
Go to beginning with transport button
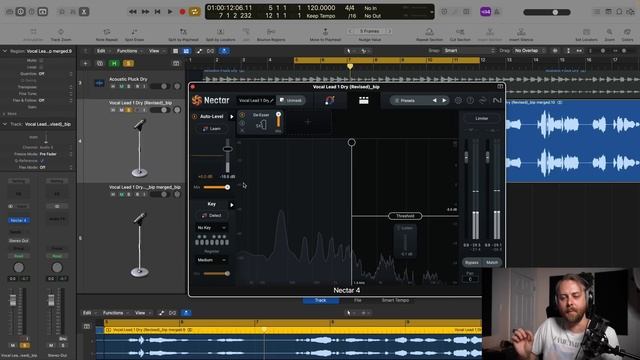(x=158, y=12)
